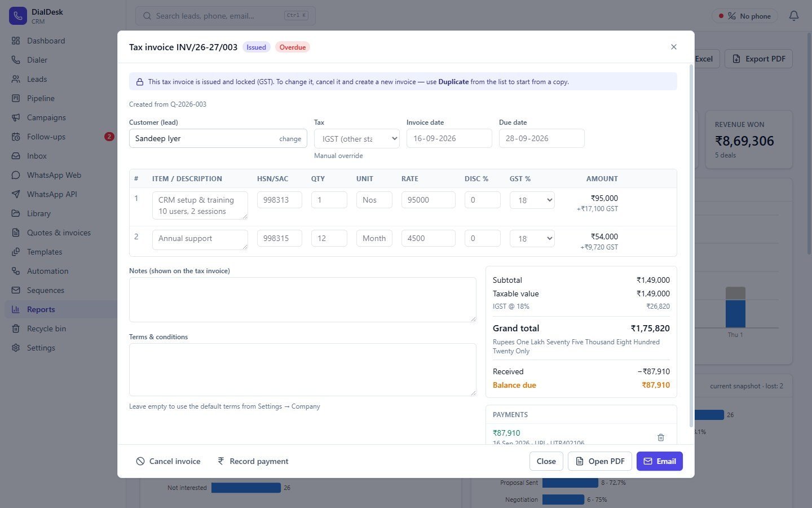
Task: Click the notifications bell icon
Action: 794,16
